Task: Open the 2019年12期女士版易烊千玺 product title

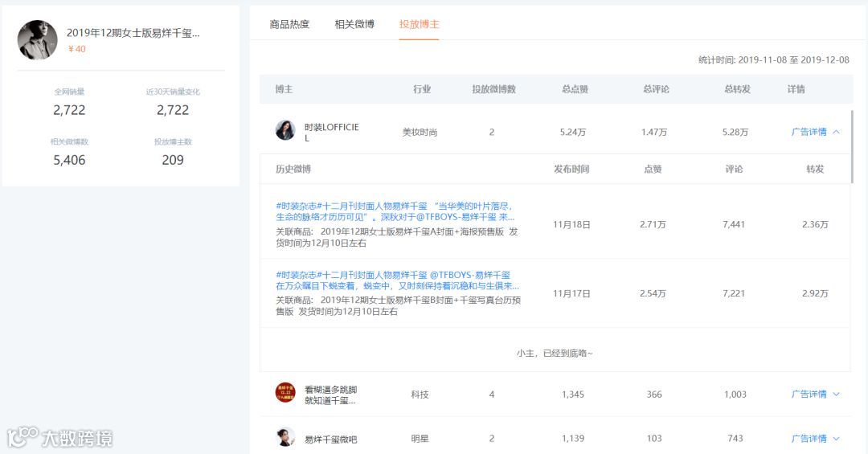Action: tap(133, 33)
